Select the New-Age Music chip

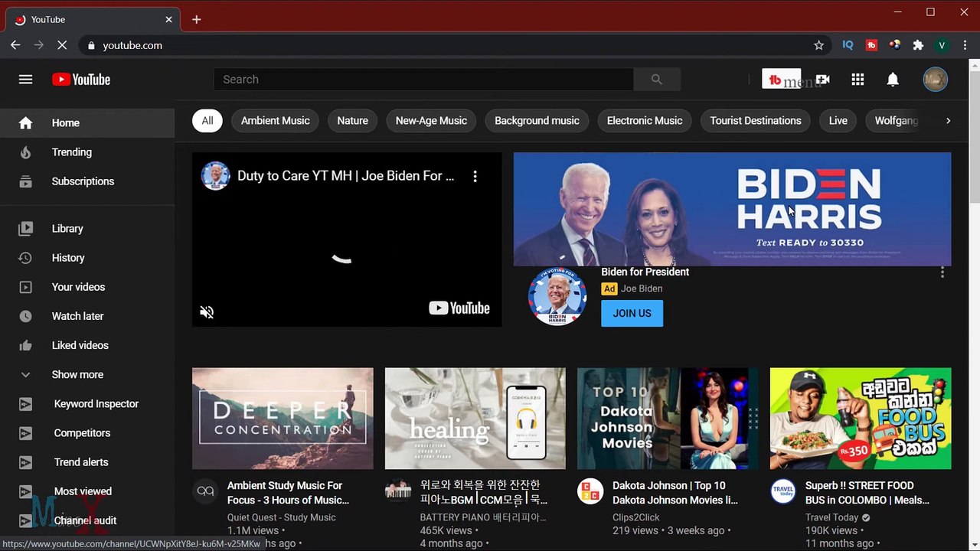tap(431, 120)
